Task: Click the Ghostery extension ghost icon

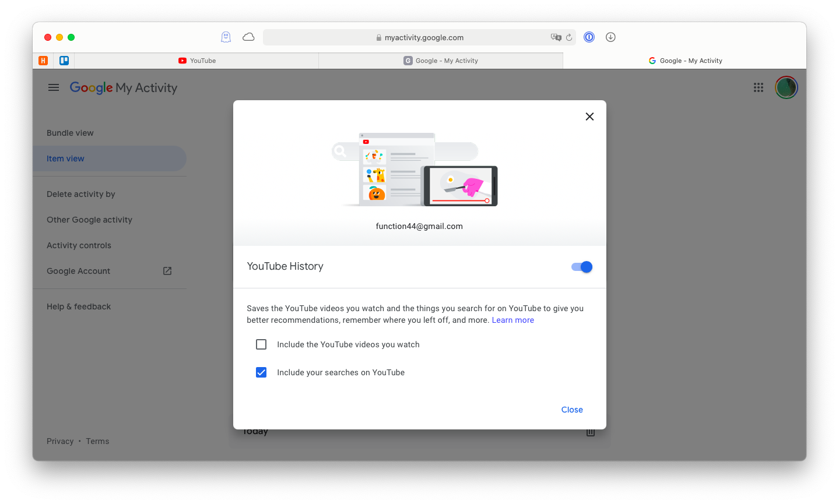Action: click(225, 37)
